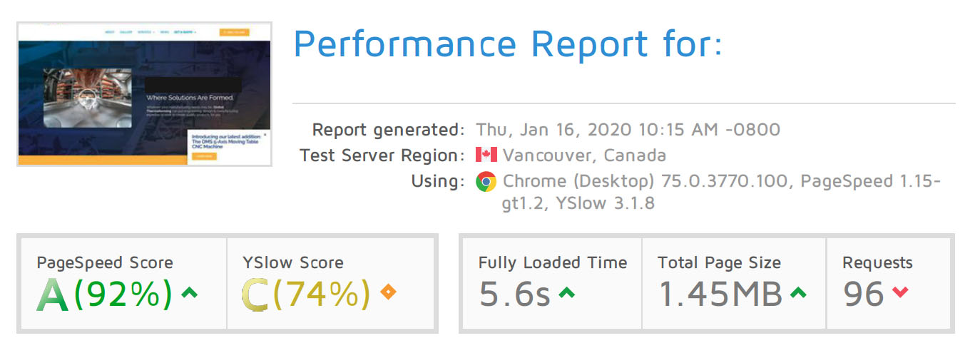Click the green arrow next to 1.45MB
980x348 pixels.
799,291
